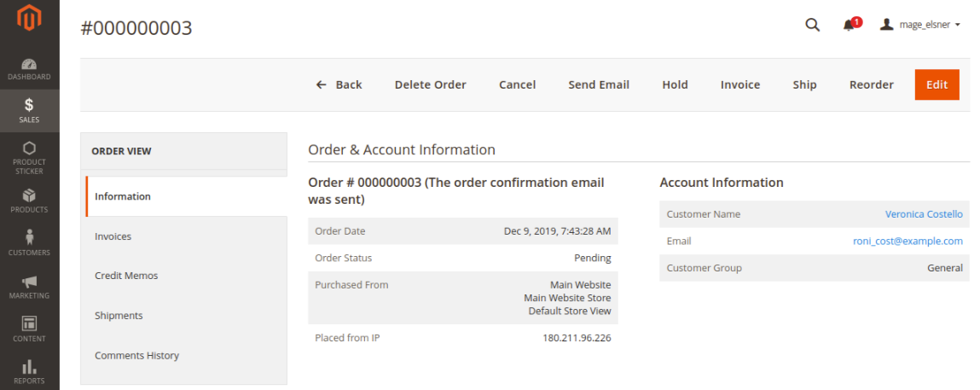Open the Shipments order view tab
Image resolution: width=980 pixels, height=390 pixels.
(119, 316)
